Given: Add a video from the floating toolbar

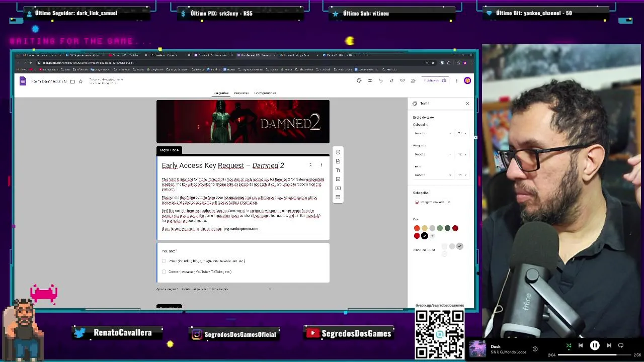Looking at the screenshot, I should (x=338, y=188).
